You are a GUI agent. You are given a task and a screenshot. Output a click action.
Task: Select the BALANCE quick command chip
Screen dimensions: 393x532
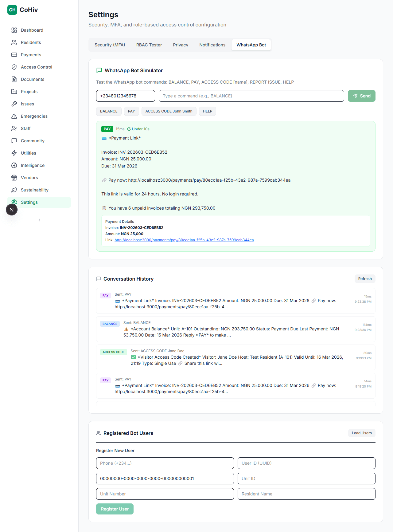pyautogui.click(x=109, y=111)
